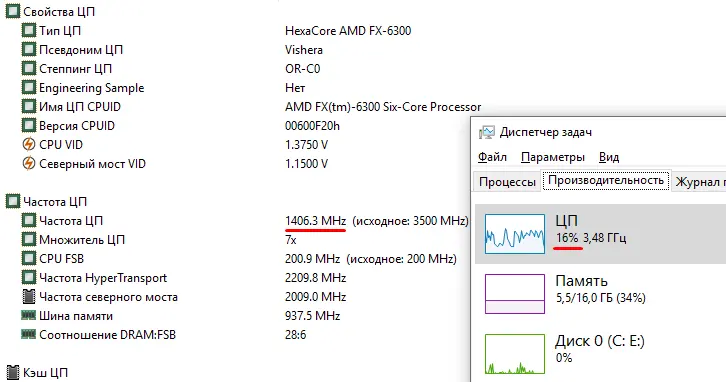Click the Тип ЦП row icon
Screen dimensions: 726x382
pyautogui.click(x=29, y=31)
